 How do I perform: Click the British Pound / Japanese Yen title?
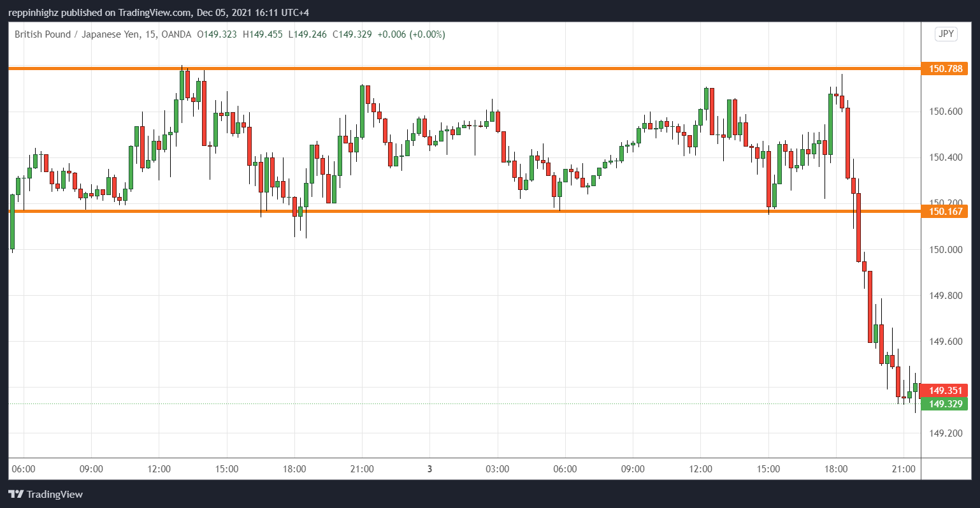[77, 34]
